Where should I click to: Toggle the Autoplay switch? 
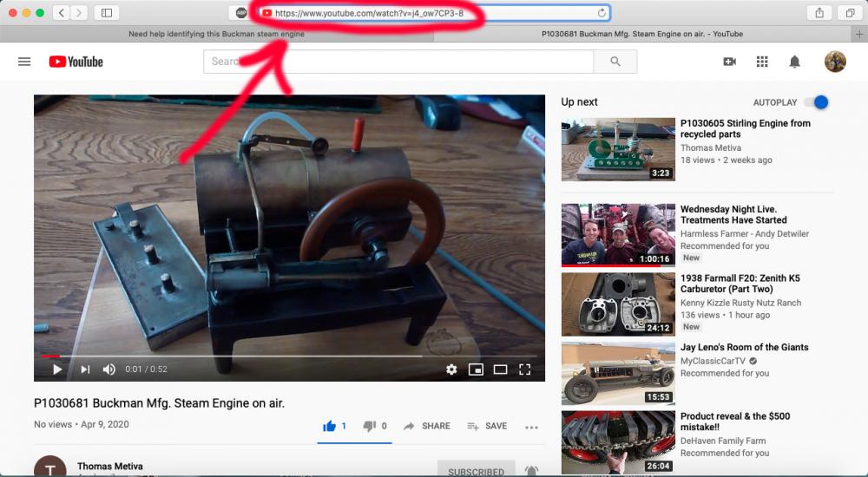click(x=816, y=102)
